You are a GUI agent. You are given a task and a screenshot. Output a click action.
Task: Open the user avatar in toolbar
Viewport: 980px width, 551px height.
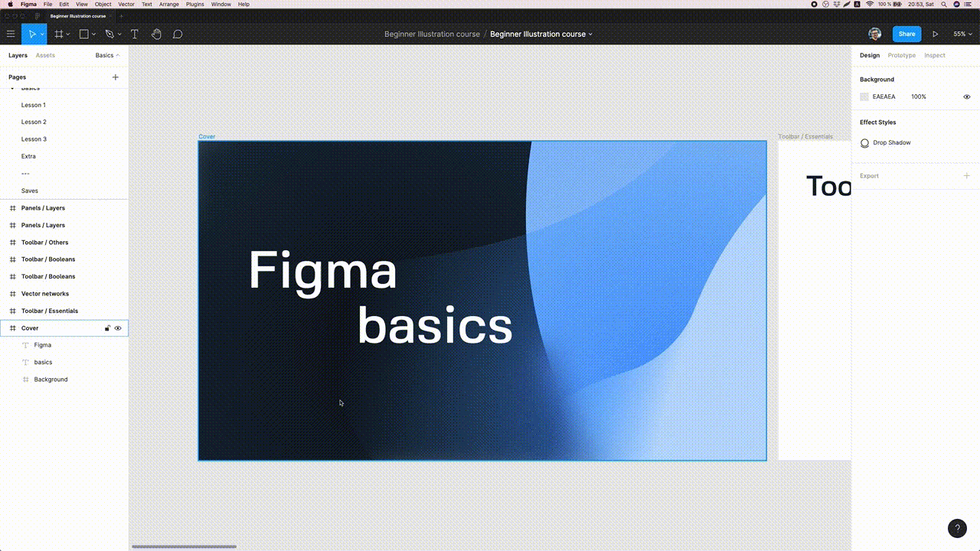point(875,34)
